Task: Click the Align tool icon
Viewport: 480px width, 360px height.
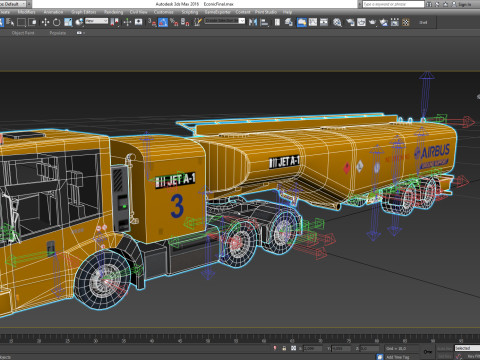Action: (x=264, y=22)
